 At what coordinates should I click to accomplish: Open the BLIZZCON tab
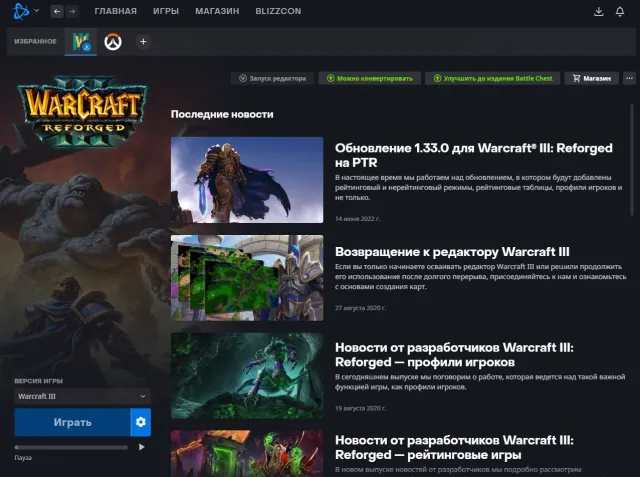coord(278,11)
